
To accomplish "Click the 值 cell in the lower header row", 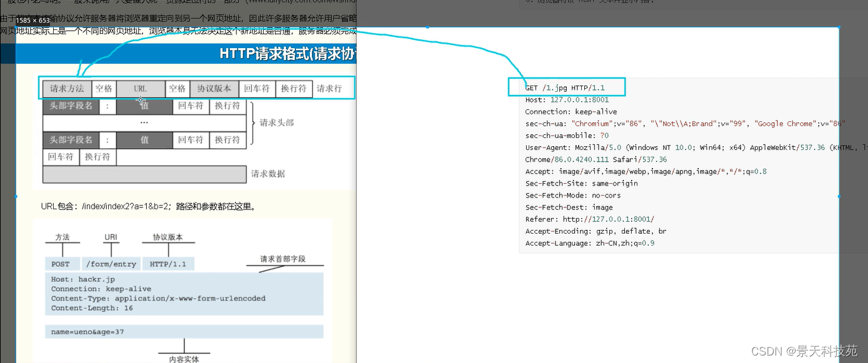I will 144,140.
